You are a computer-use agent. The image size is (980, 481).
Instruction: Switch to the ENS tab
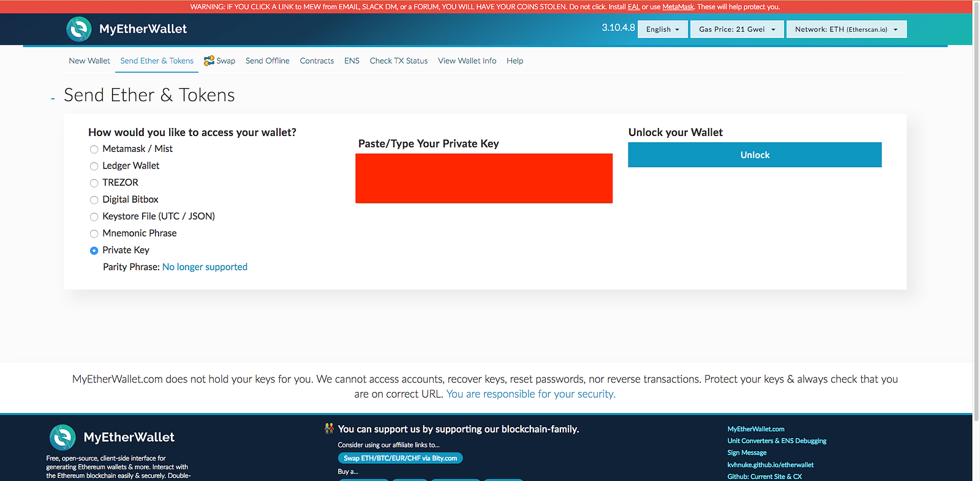click(352, 61)
